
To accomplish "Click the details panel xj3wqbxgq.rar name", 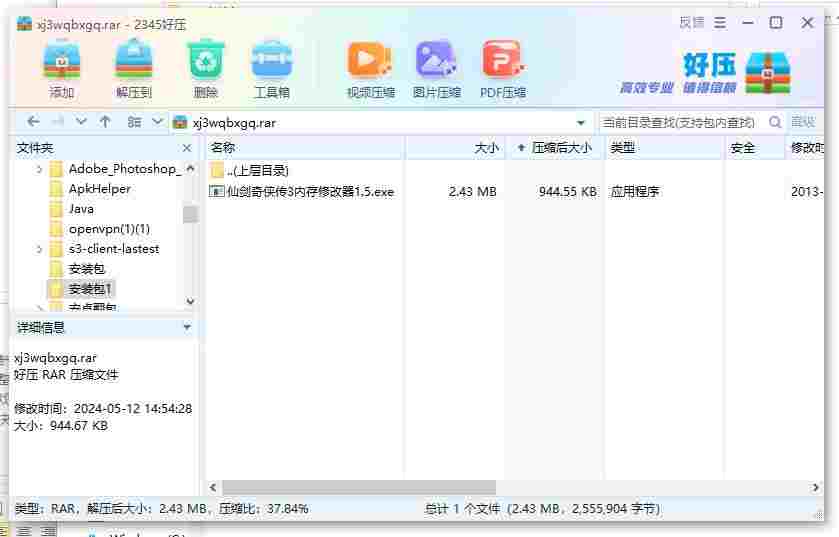I will click(x=55, y=358).
